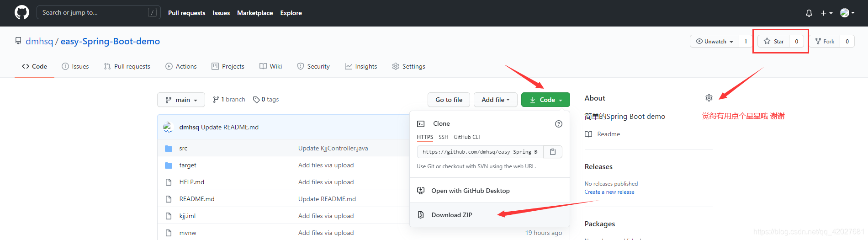
Task: Switch to the Wiki tab
Action: [270, 66]
